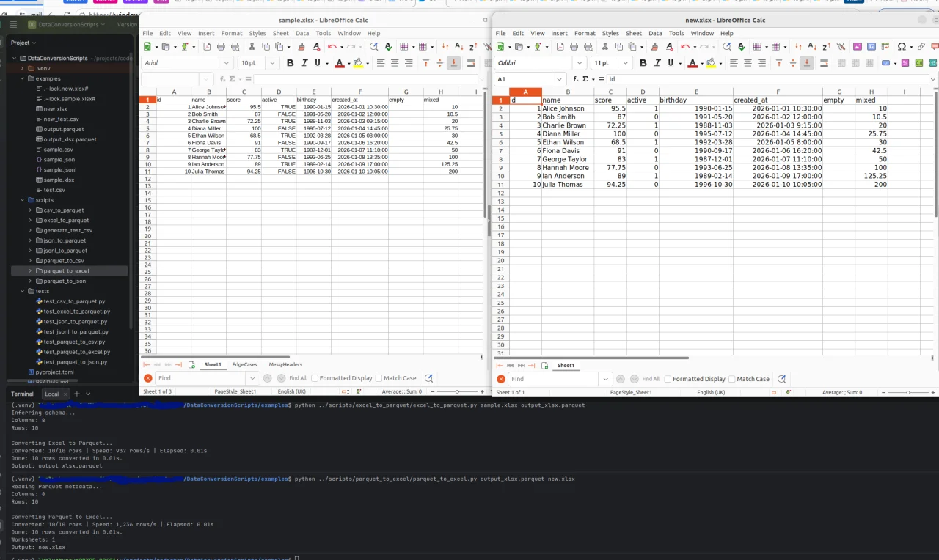Click Sort Ascending icon in sample.xlsx window
Image resolution: width=939 pixels, height=560 pixels.
(459, 47)
